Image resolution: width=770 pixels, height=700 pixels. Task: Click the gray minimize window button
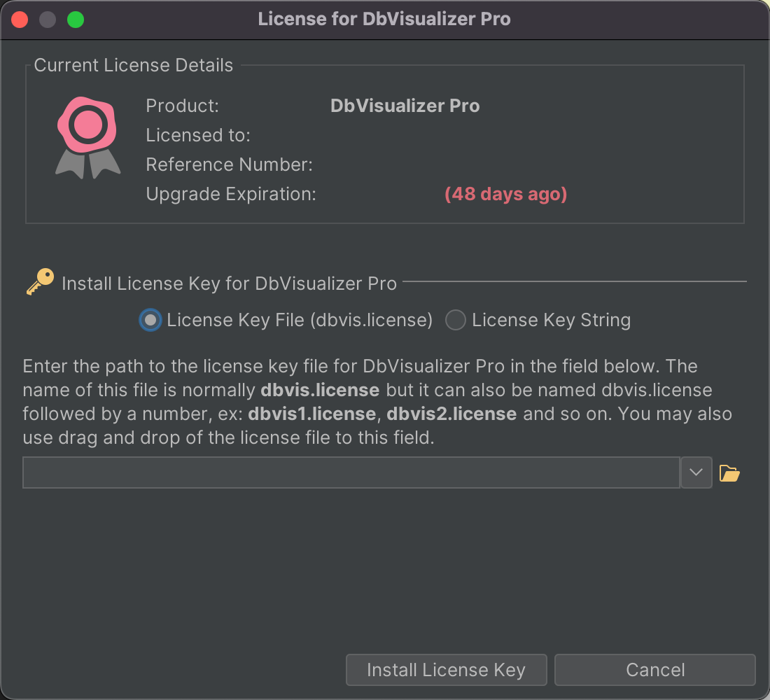pos(48,20)
